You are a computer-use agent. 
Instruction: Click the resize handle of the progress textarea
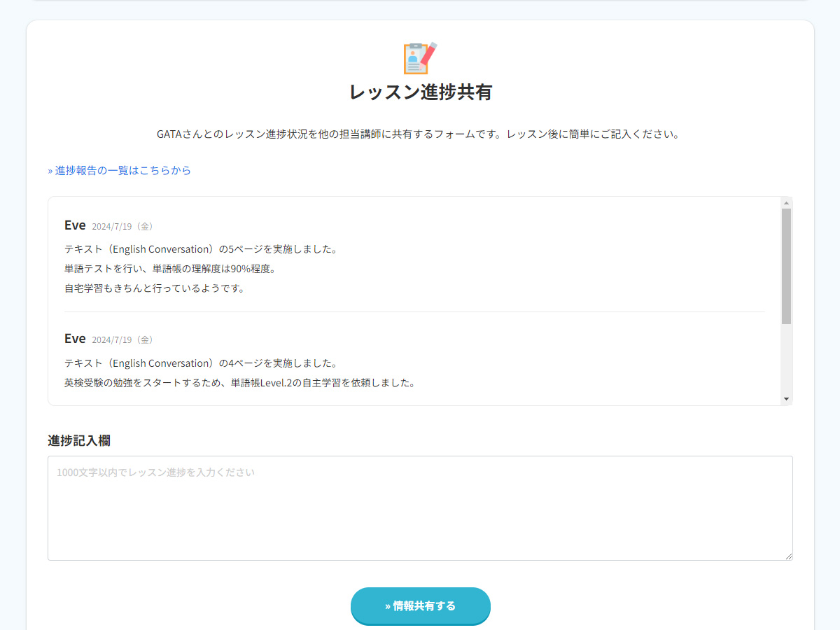pos(790,557)
